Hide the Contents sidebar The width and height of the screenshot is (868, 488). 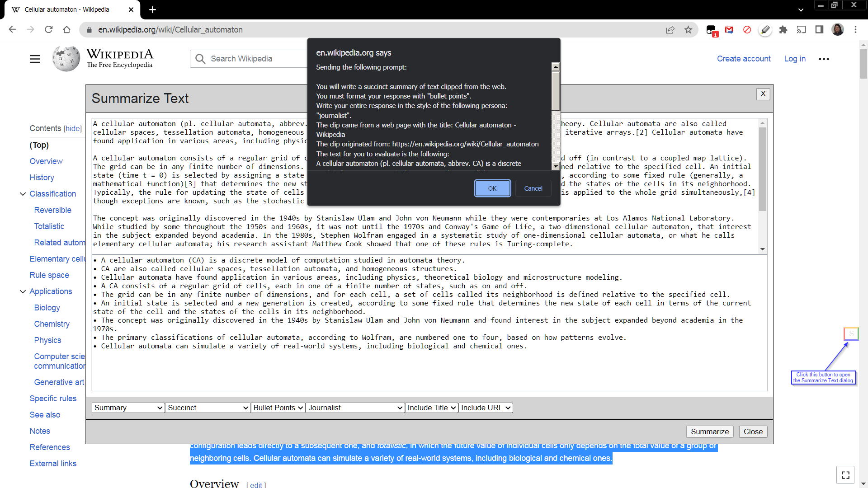[73, 129]
